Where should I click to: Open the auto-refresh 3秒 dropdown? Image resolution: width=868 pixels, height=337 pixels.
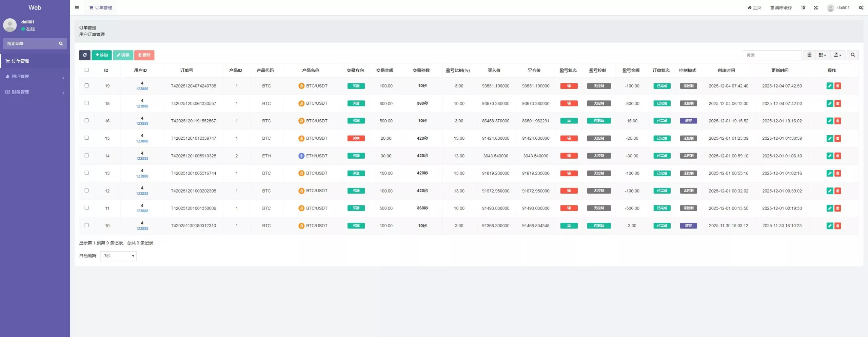click(118, 256)
